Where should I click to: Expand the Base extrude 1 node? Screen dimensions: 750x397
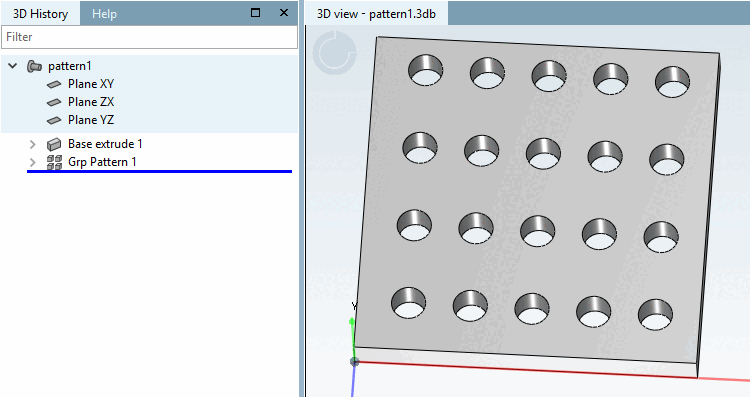[x=33, y=144]
